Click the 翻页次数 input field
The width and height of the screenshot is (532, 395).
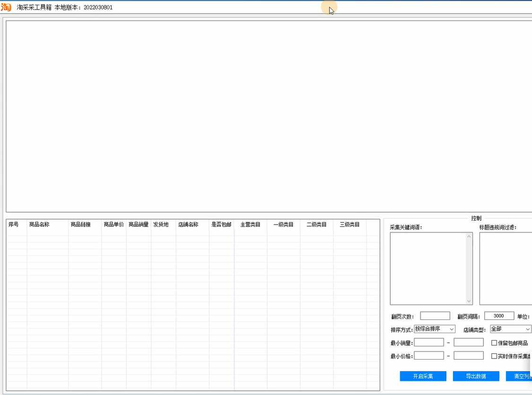(435, 316)
